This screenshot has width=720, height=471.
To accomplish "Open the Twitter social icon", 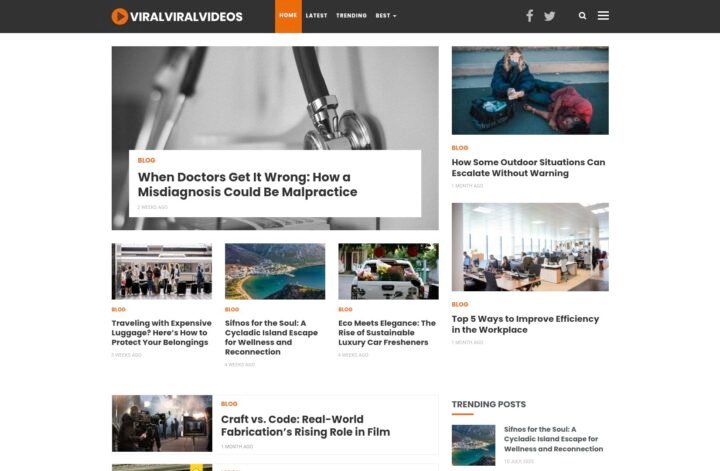I will [550, 16].
